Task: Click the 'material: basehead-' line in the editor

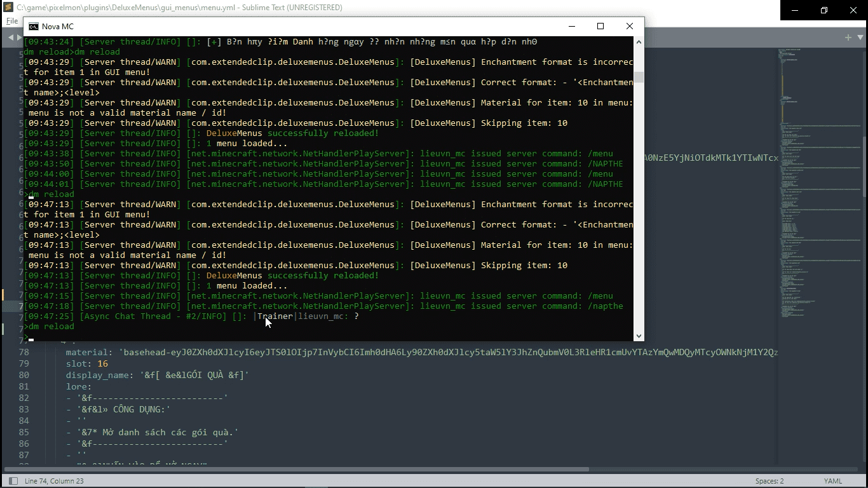Action: pos(422,352)
